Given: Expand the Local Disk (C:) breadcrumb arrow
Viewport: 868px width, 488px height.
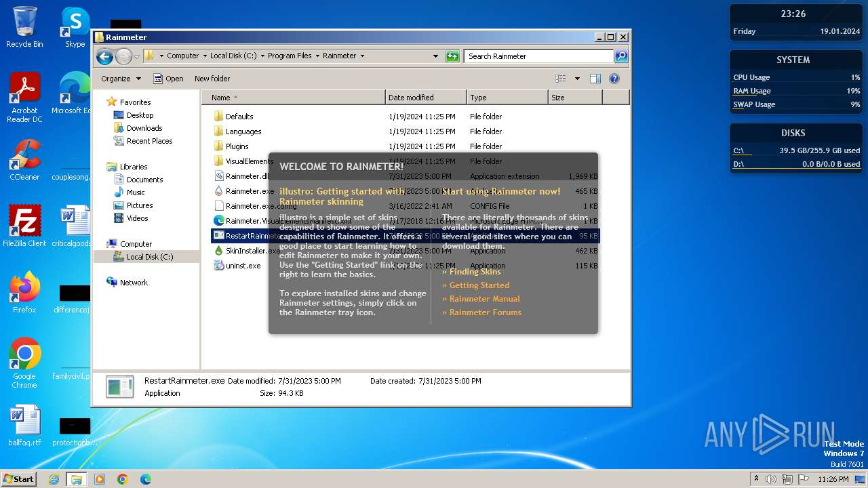Looking at the screenshot, I should click(262, 56).
